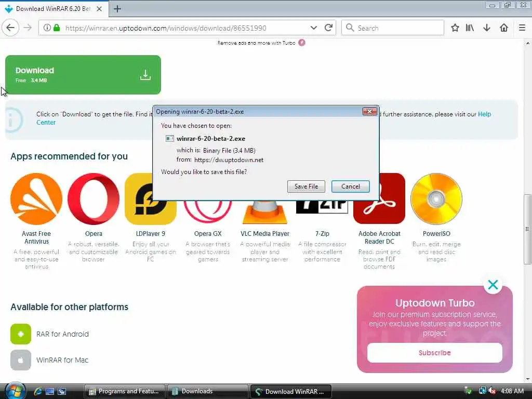Click Show Desktop quick launch icon
Screen dimensions: 532x399
coord(50,391)
